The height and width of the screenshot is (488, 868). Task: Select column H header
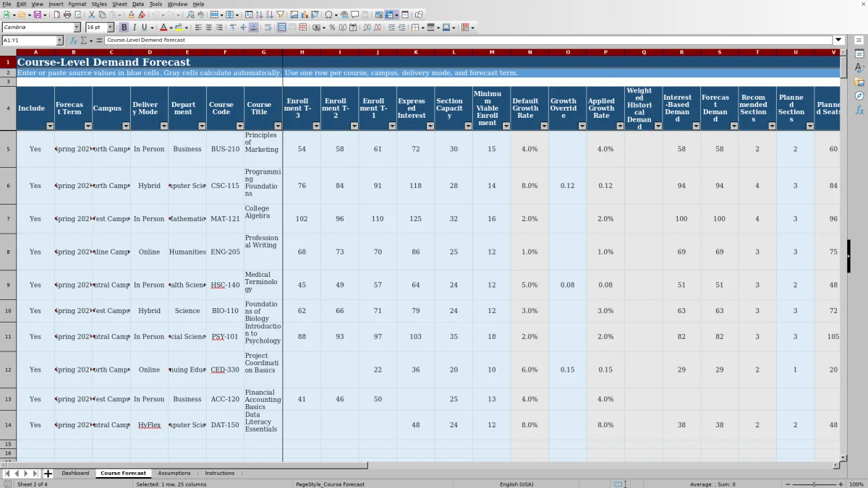pos(302,52)
